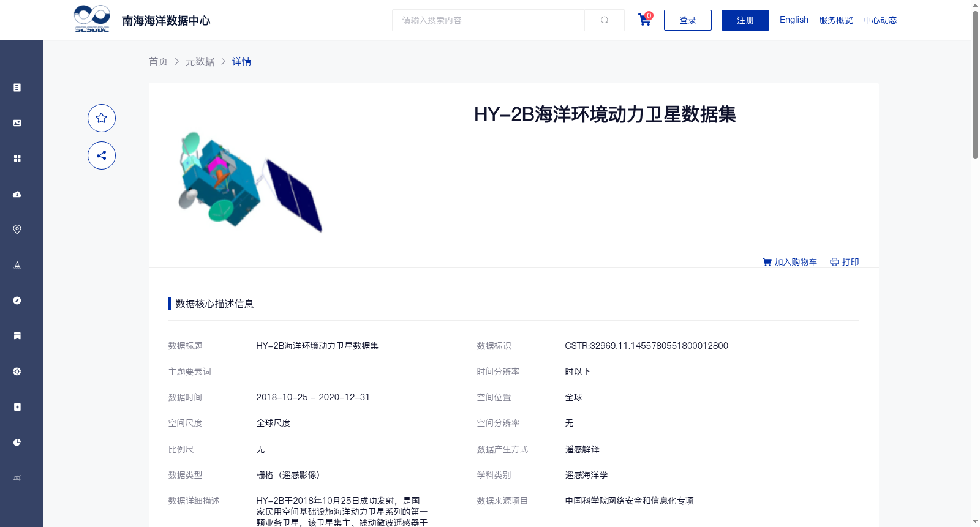Click the 数据标识 label
Image resolution: width=980 pixels, height=527 pixels.
494,346
